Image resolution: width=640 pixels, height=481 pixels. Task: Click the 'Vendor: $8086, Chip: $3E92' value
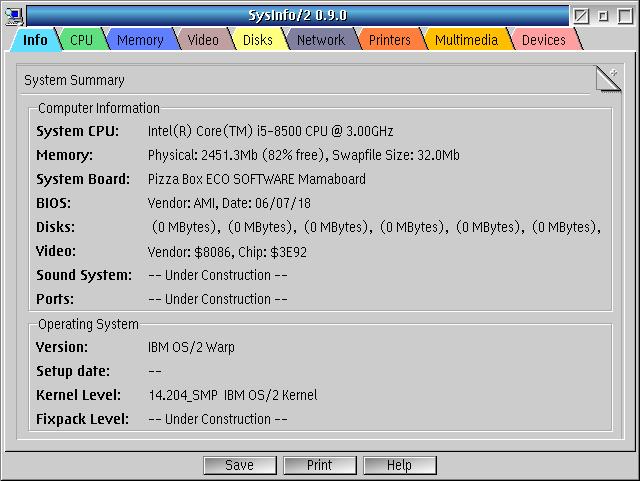click(227, 252)
